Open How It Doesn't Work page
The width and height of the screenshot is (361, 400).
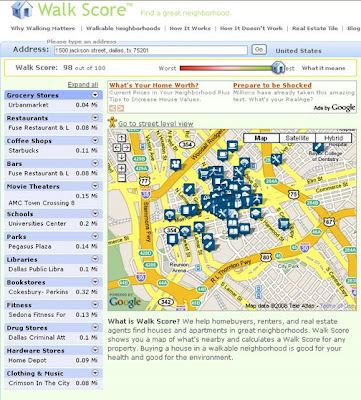[251, 28]
